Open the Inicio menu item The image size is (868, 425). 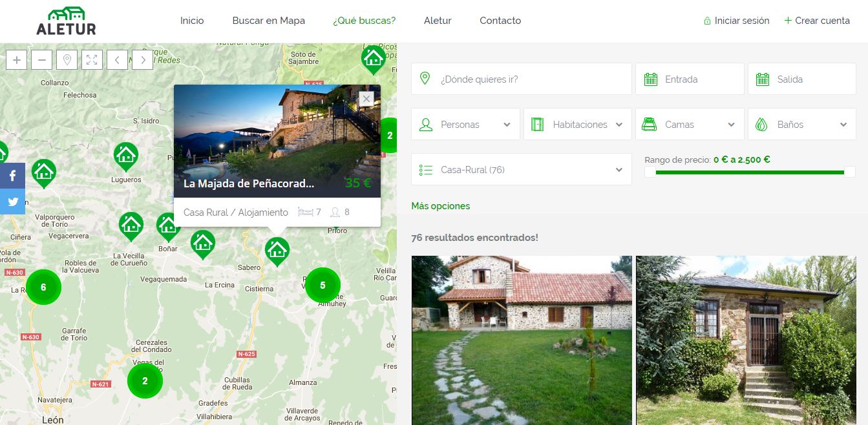[192, 21]
